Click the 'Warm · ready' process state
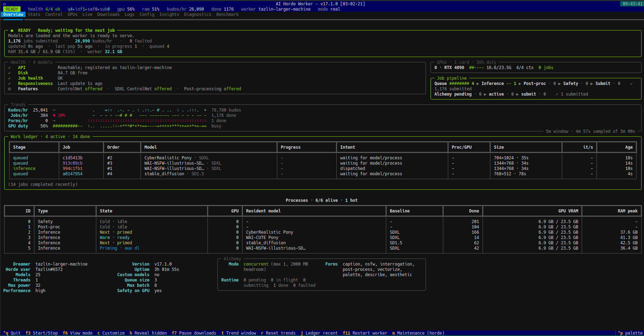Screen dimensions: 644x336 pos(115,238)
